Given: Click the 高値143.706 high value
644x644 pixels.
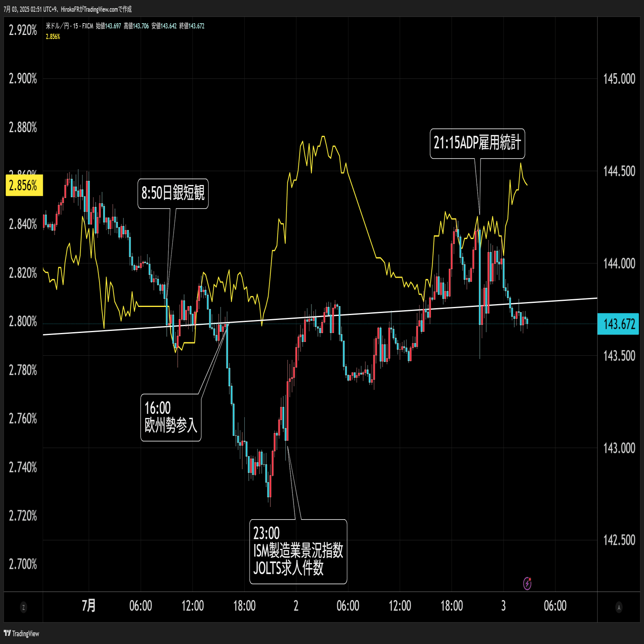Looking at the screenshot, I should pos(136,26).
